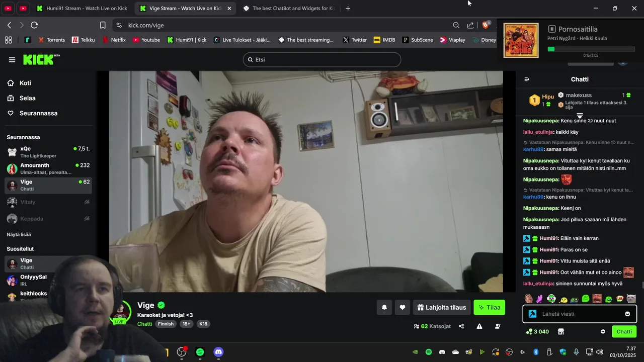Close the Vige Stream tab
This screenshot has width=644, height=362.
229,8
